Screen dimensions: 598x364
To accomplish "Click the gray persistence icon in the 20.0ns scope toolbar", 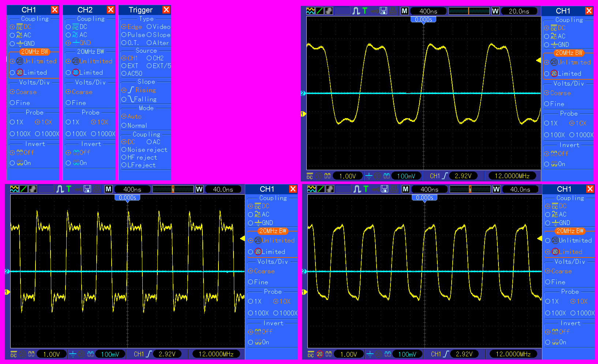I will coord(329,11).
